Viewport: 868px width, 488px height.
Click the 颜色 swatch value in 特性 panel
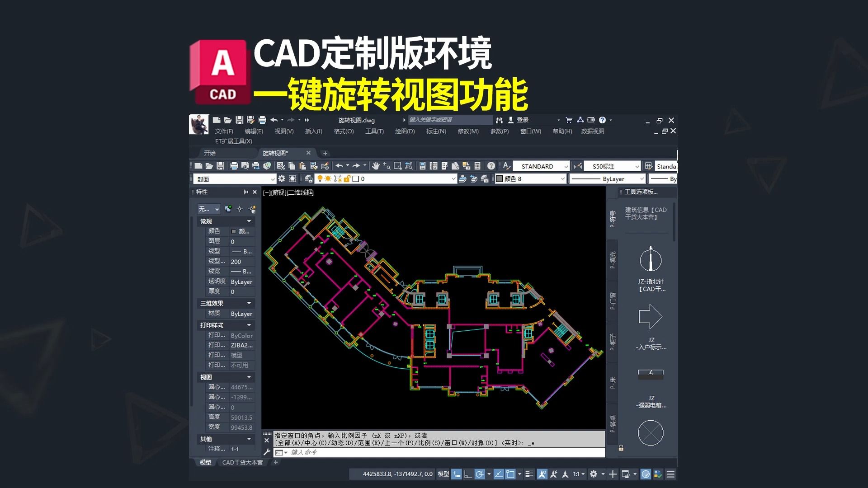point(242,231)
